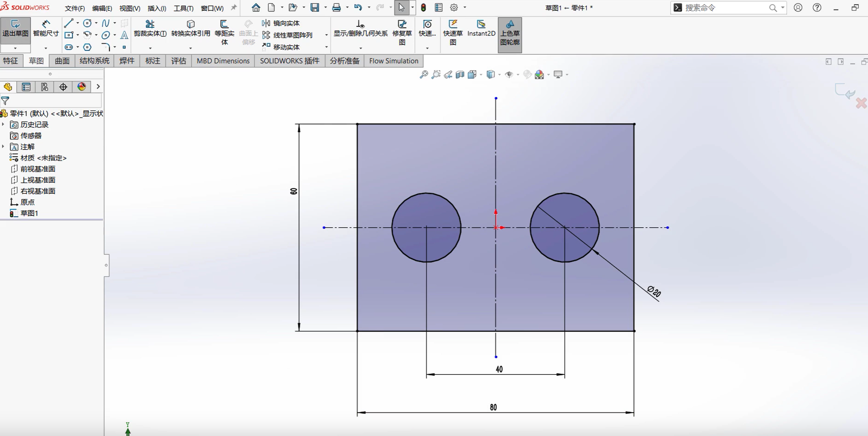Select the Line sketch tool
Image resolution: width=868 pixels, height=436 pixels.
point(68,23)
